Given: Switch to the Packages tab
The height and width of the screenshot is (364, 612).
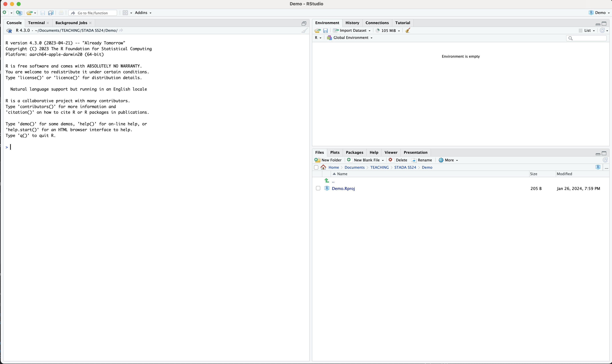Looking at the screenshot, I should coord(354,153).
